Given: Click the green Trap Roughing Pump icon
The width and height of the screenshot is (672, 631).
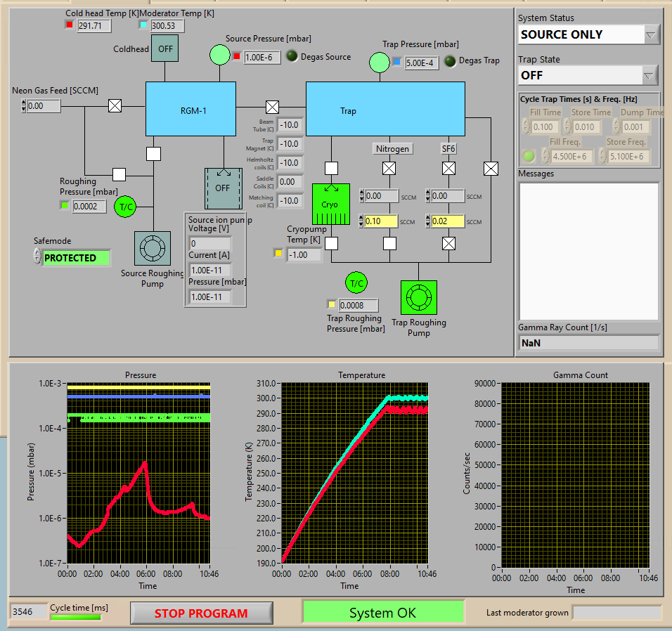Looking at the screenshot, I should [x=418, y=299].
